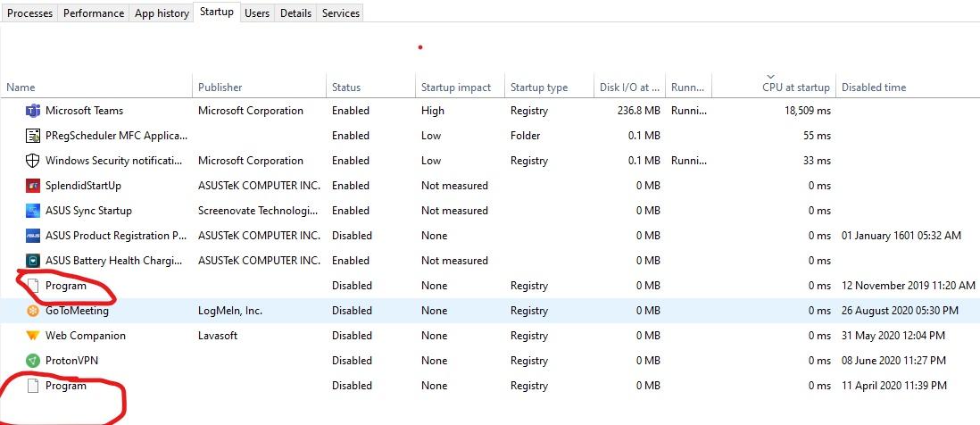The width and height of the screenshot is (980, 425).
Task: Click 01 January 1601 05:32 AM disabled time
Action: point(901,236)
